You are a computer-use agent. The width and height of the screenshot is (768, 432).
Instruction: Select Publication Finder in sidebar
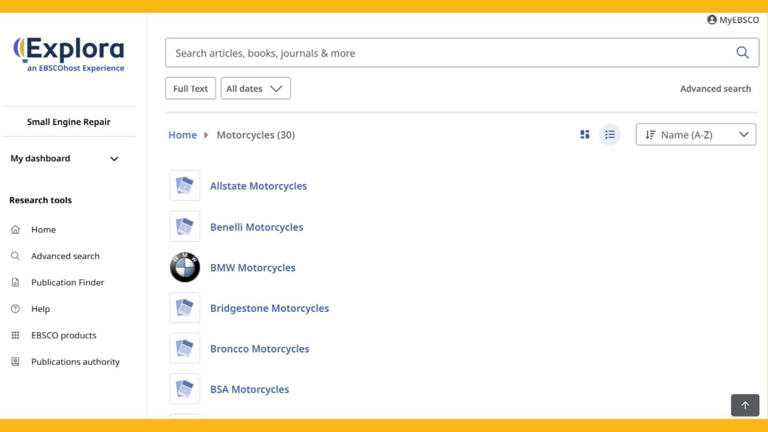coord(68,282)
